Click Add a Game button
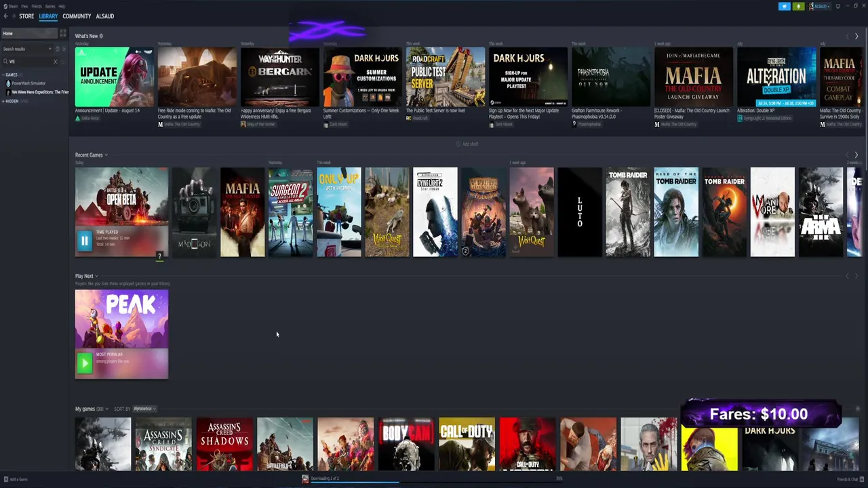Screen dimensions: 868x488 point(15,479)
